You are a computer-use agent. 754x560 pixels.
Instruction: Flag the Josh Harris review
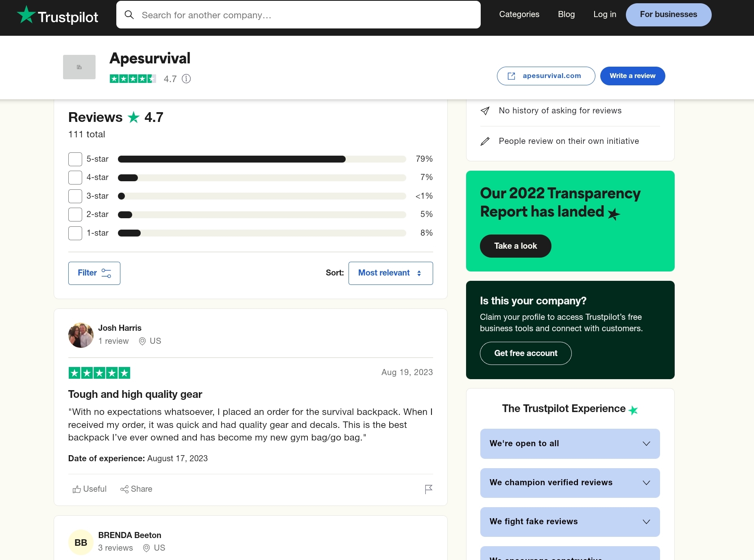pos(429,489)
